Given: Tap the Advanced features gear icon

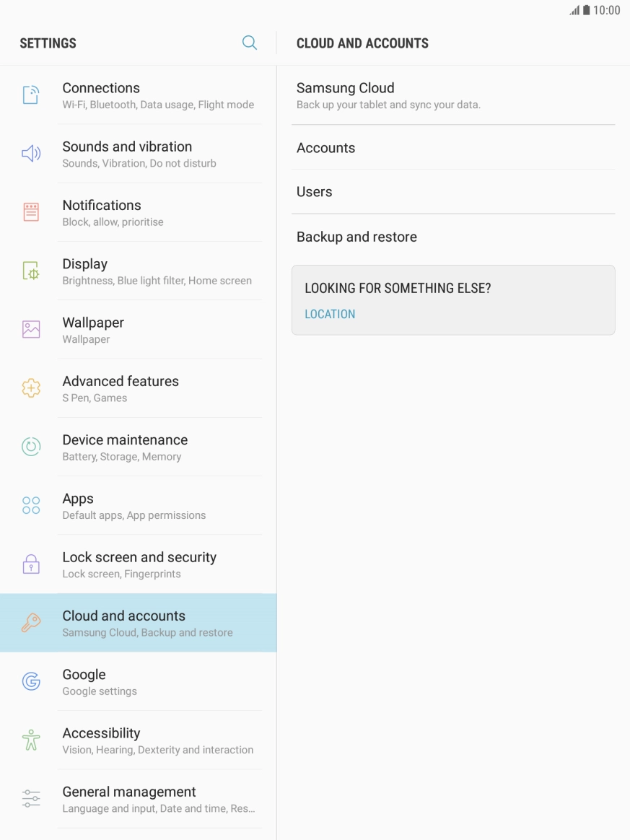Looking at the screenshot, I should point(31,388).
